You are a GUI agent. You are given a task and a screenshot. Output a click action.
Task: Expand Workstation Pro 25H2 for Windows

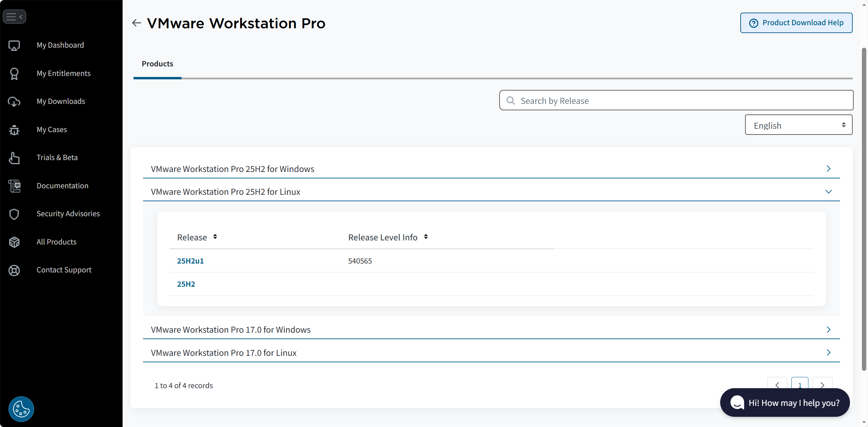pyautogui.click(x=828, y=169)
